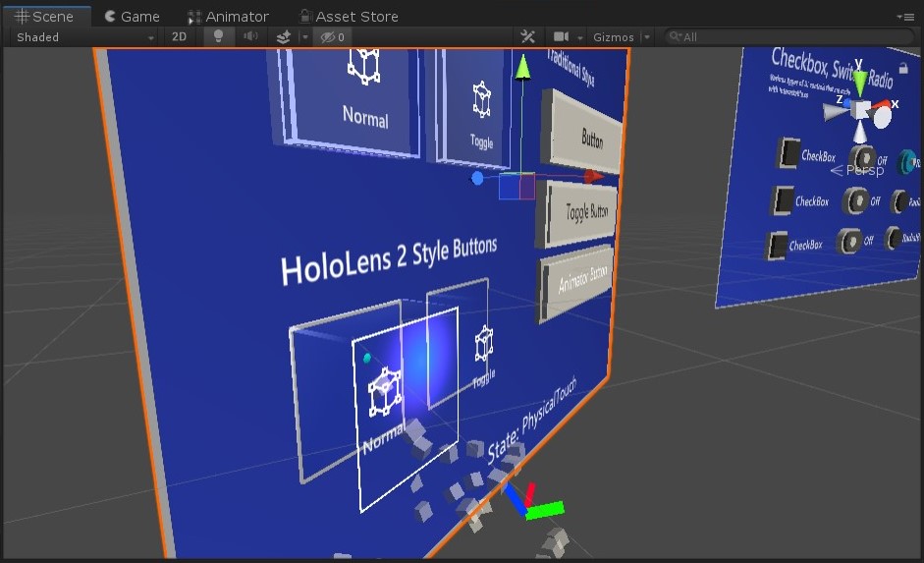Toggle scene lighting with the lightbulb icon

(x=218, y=37)
